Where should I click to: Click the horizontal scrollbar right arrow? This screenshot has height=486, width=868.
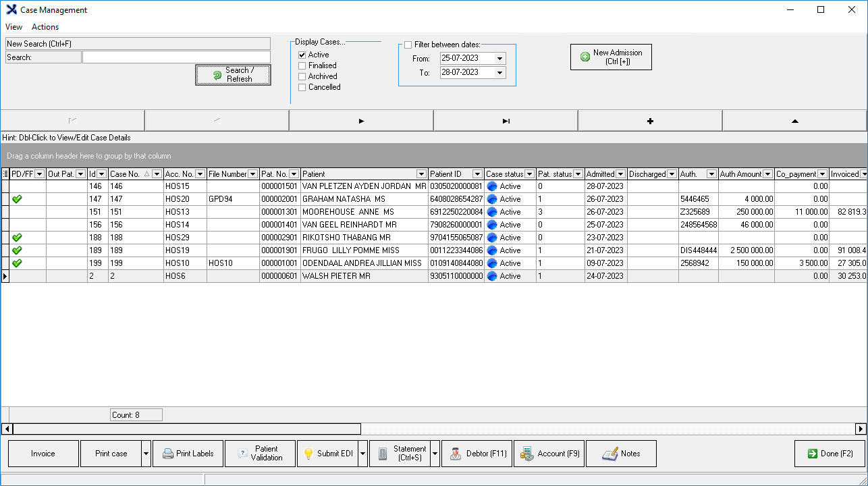pyautogui.click(x=861, y=429)
